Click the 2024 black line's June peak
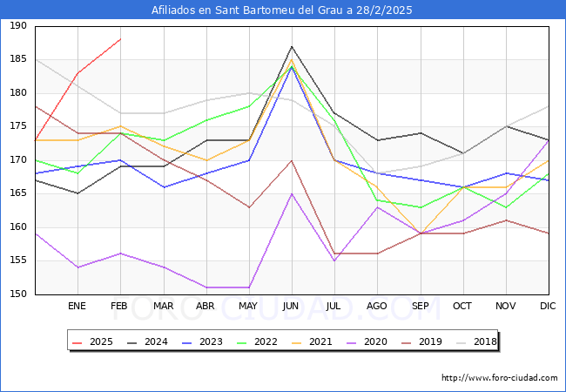 coord(292,46)
